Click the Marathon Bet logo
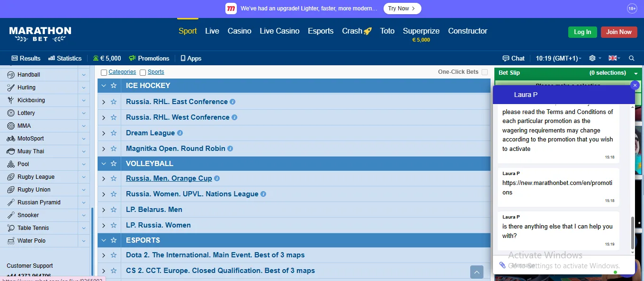Screen dimensions: 644x281 coord(40,34)
